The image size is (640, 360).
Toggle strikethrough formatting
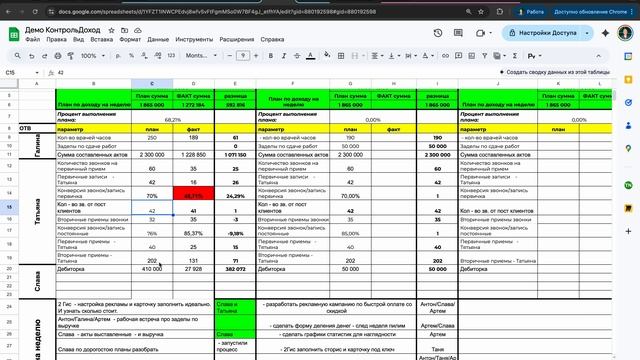(x=297, y=56)
